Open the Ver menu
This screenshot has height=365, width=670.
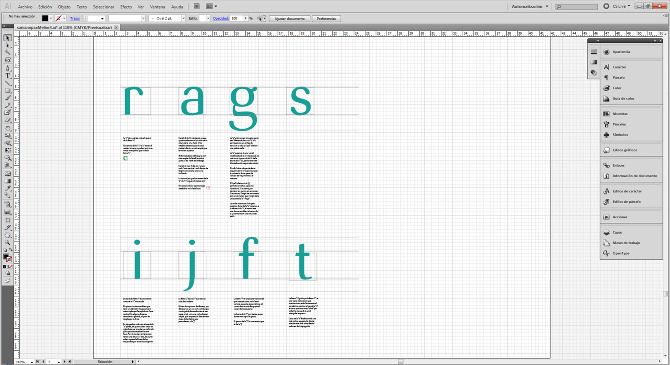pyautogui.click(x=141, y=7)
